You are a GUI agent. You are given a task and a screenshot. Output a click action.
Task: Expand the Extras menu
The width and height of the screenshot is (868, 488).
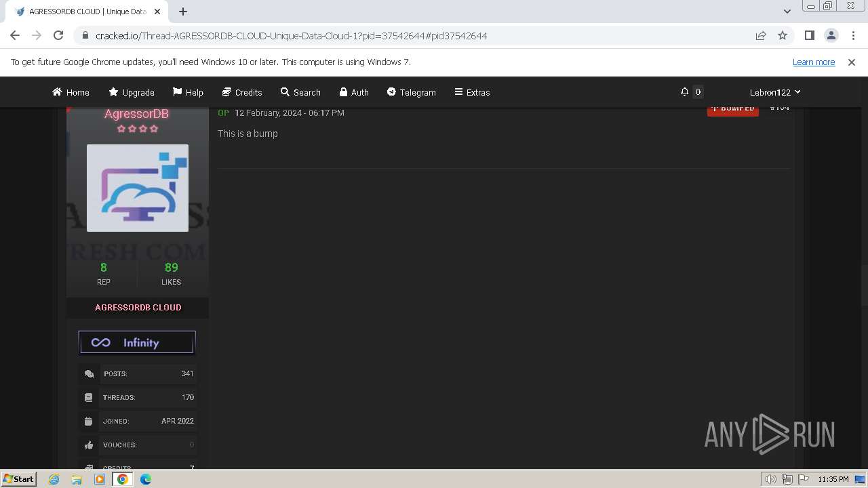(472, 92)
